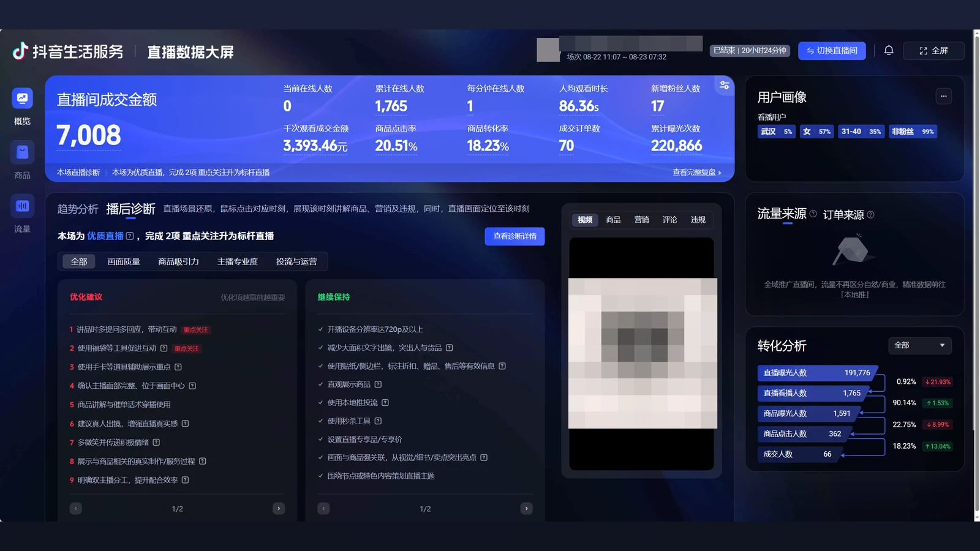Click help icon for 使用手卡等道具辅助展示重点
980x551 pixels.
178,367
